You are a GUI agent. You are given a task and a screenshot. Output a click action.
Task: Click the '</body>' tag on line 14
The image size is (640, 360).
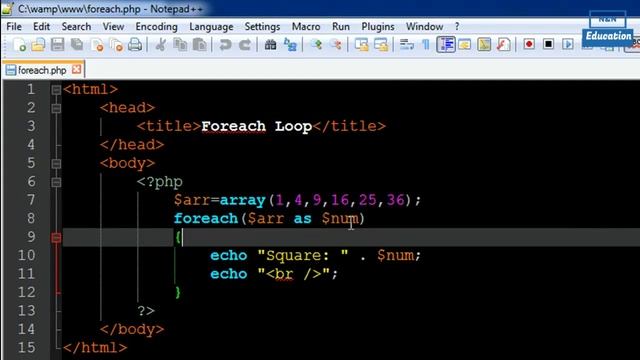132,329
